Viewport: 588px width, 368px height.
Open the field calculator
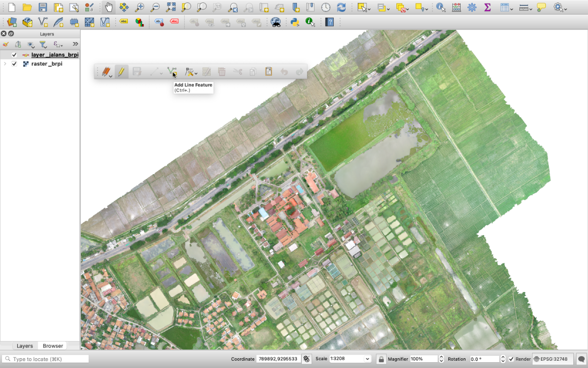[x=456, y=7]
